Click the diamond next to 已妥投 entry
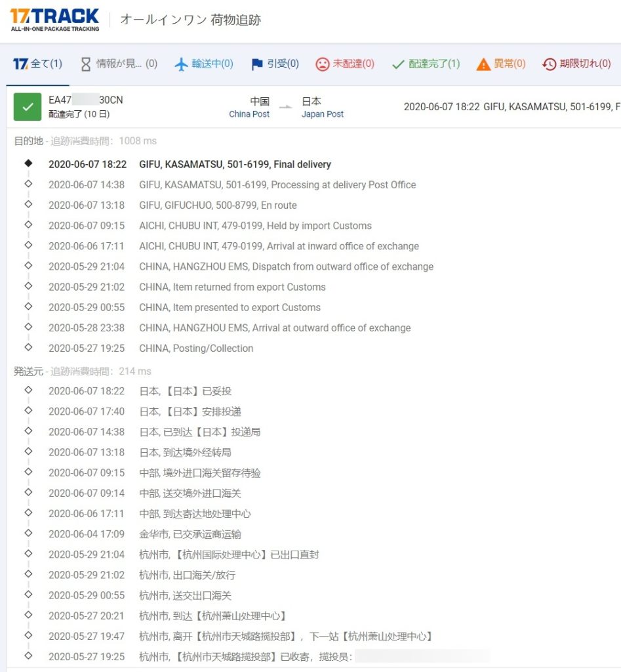The width and height of the screenshot is (621, 672). click(27, 389)
